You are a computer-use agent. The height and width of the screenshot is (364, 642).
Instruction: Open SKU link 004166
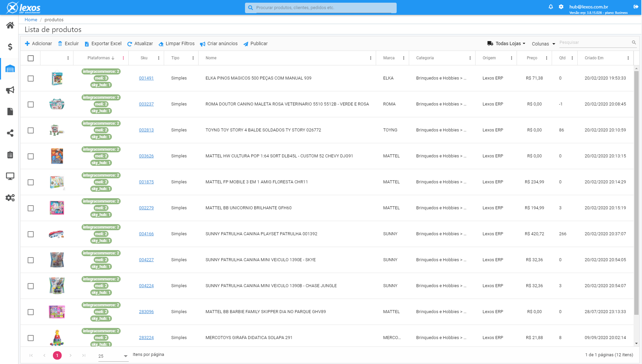click(x=146, y=234)
